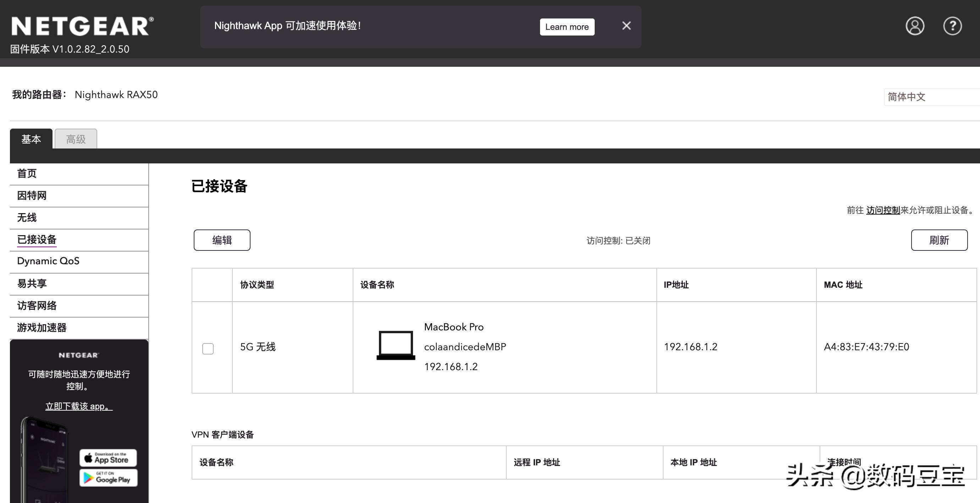Image resolution: width=980 pixels, height=503 pixels.
Task: Switch to the 高级 tab
Action: click(x=75, y=139)
